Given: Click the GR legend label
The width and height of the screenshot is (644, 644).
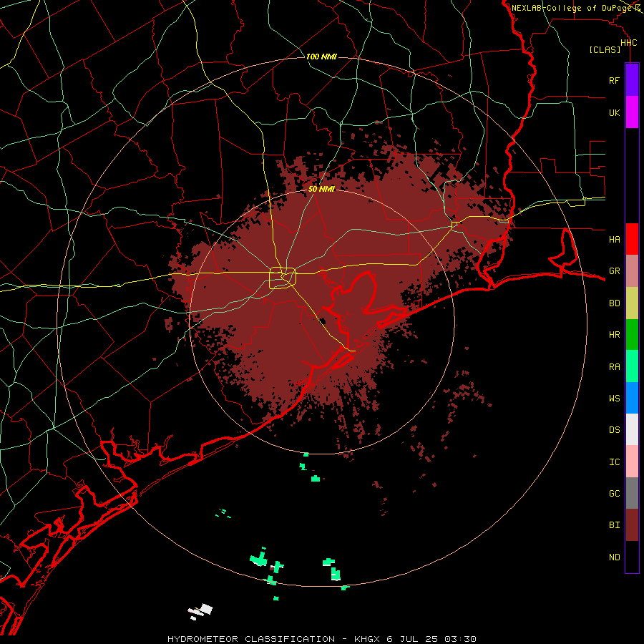Looking at the screenshot, I should 614,271.
